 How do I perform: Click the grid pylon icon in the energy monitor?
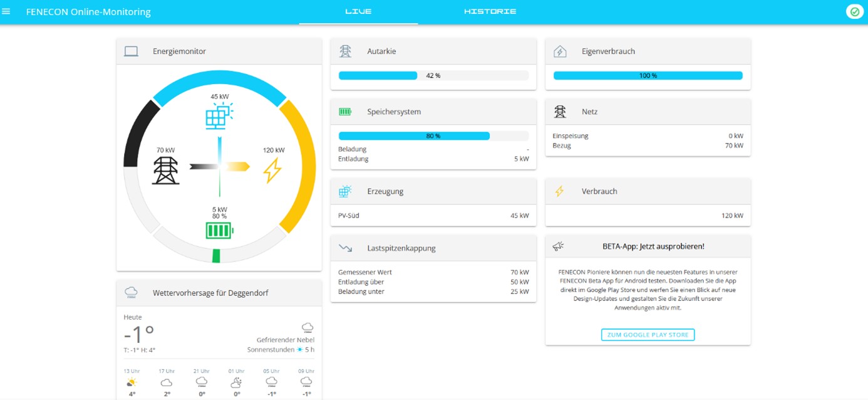point(166,170)
